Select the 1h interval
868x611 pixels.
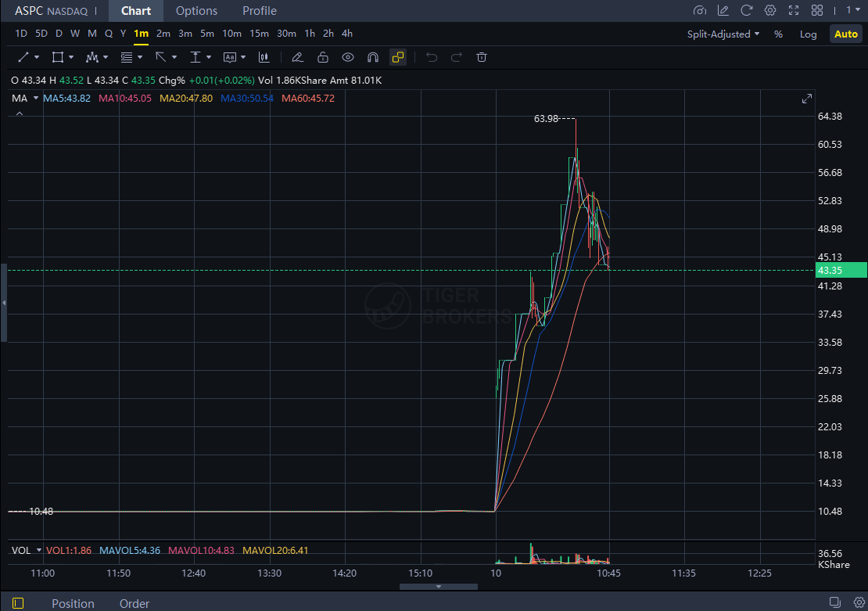click(x=310, y=34)
